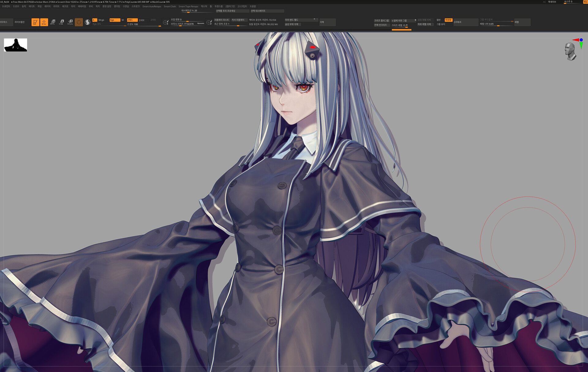Open the Smart Topo Retopo menu
588x372 pixels.
(x=188, y=6)
